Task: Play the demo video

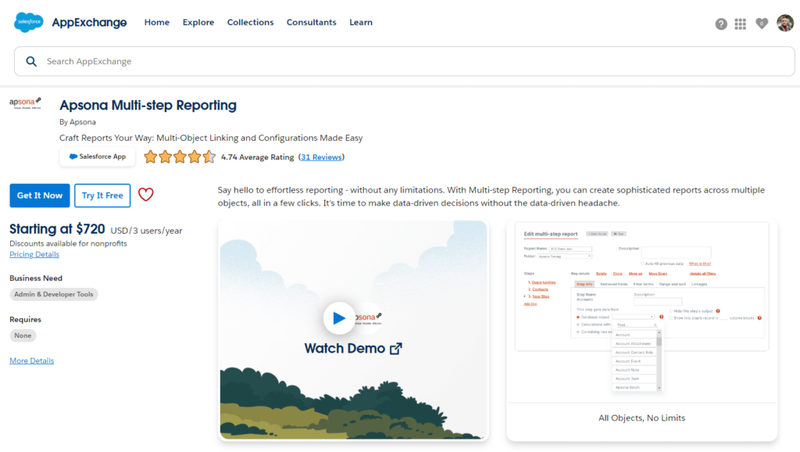Action: 339,318
